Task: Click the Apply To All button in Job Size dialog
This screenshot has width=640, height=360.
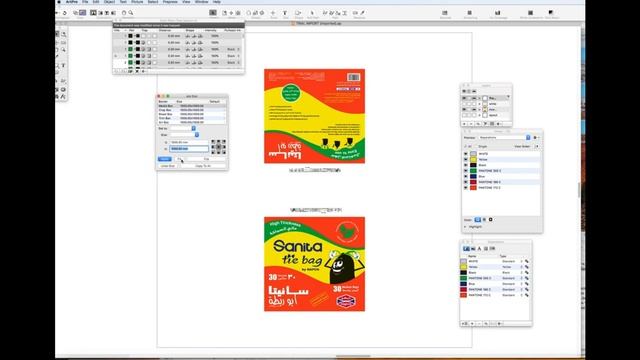Action: tap(203, 166)
